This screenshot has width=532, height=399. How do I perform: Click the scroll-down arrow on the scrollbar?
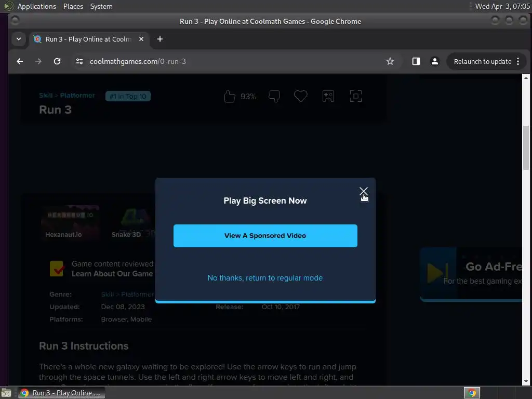(526, 381)
